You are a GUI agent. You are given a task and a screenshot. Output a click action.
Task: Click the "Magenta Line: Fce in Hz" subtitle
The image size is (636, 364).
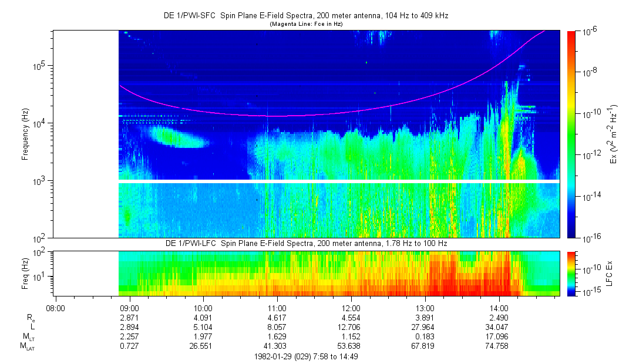point(306,24)
